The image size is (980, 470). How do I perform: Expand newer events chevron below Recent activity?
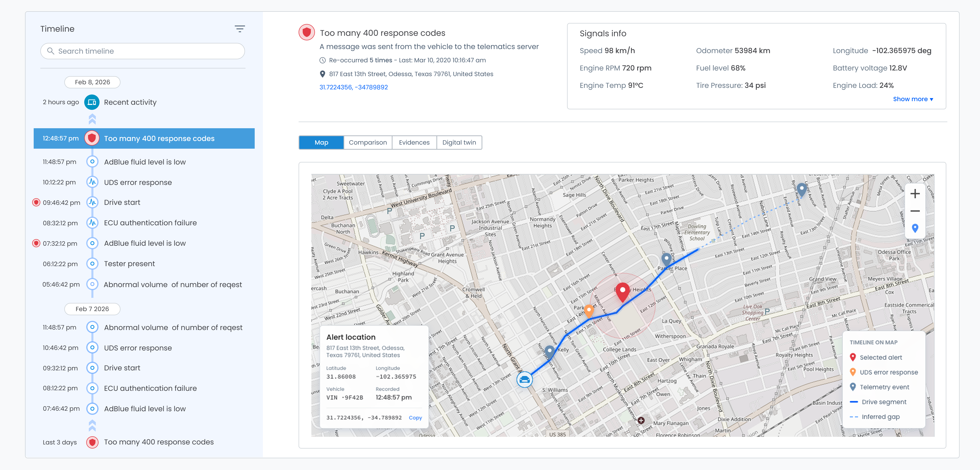[x=92, y=119]
